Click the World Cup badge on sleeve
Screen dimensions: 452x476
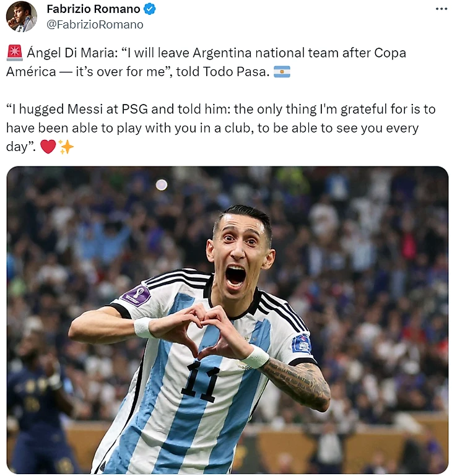(136, 295)
